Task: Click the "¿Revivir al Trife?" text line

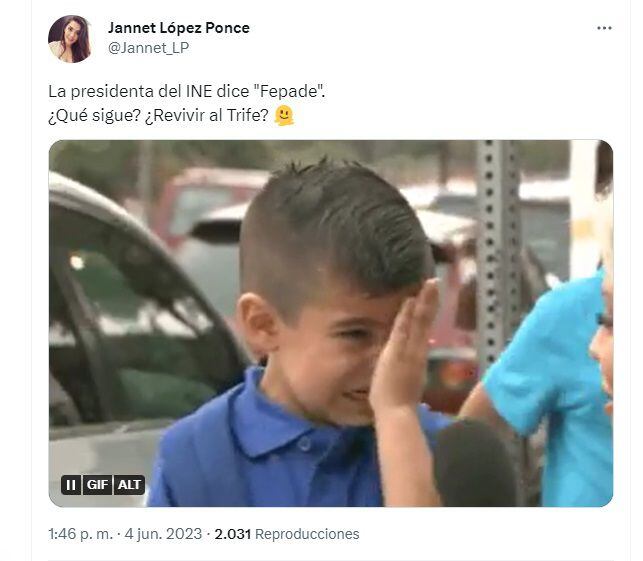Action: [206, 115]
